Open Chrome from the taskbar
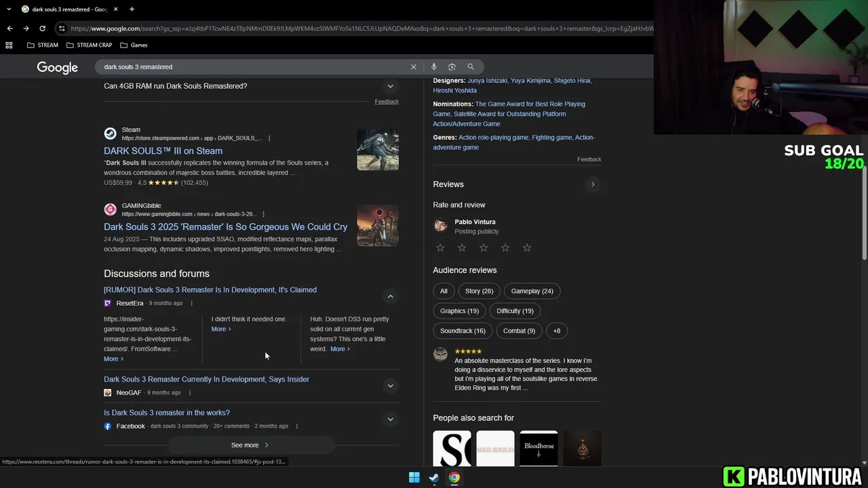This screenshot has height=488, width=868. [454, 477]
